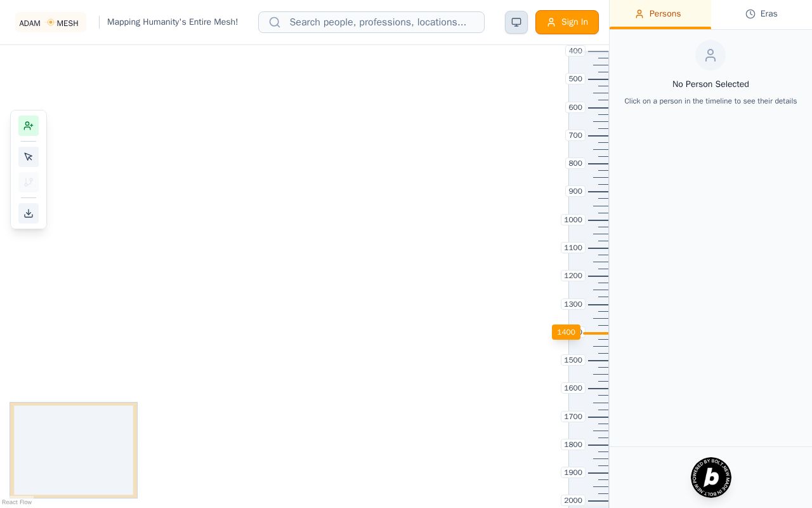Screen dimensions: 812x508
Task: Click the person placeholder avatar icon
Action: (x=710, y=55)
